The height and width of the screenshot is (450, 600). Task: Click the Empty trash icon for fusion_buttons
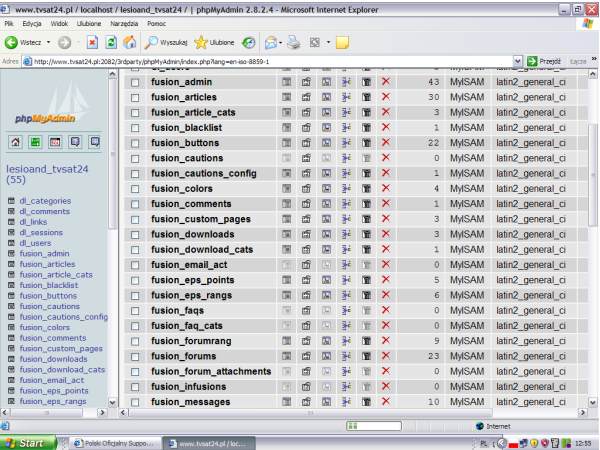click(x=366, y=143)
